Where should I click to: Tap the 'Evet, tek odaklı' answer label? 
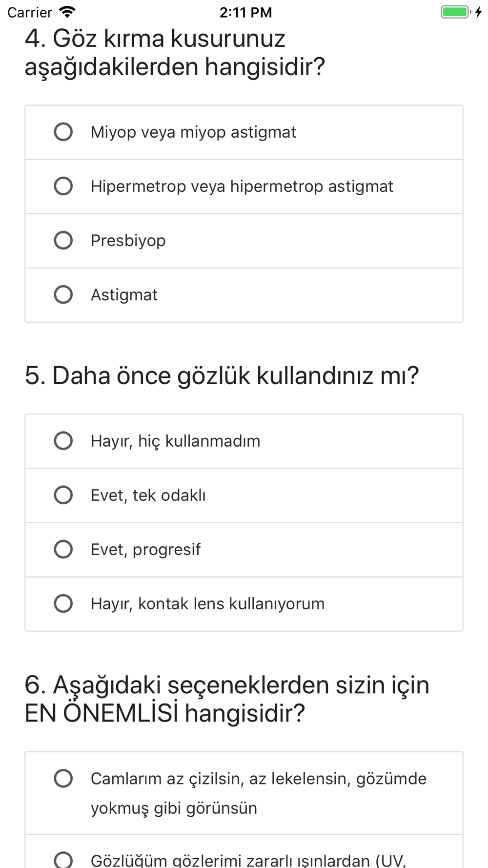point(148,496)
